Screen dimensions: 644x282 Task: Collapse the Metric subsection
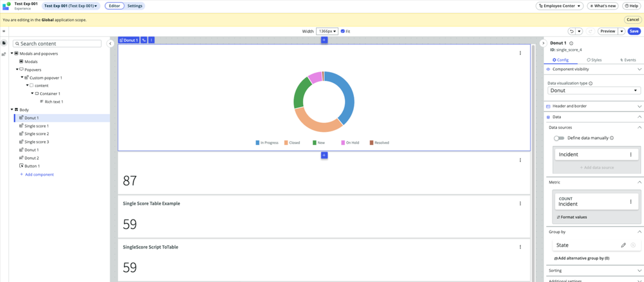tap(639, 182)
